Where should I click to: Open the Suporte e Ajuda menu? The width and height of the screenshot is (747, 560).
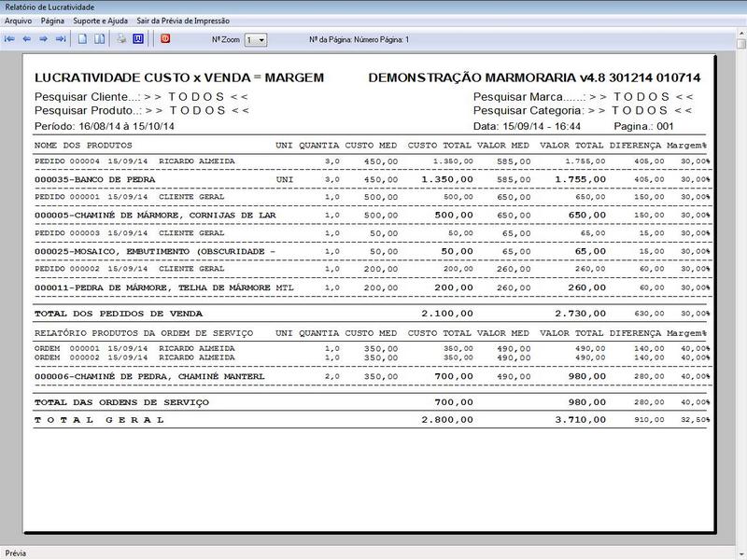point(101,20)
